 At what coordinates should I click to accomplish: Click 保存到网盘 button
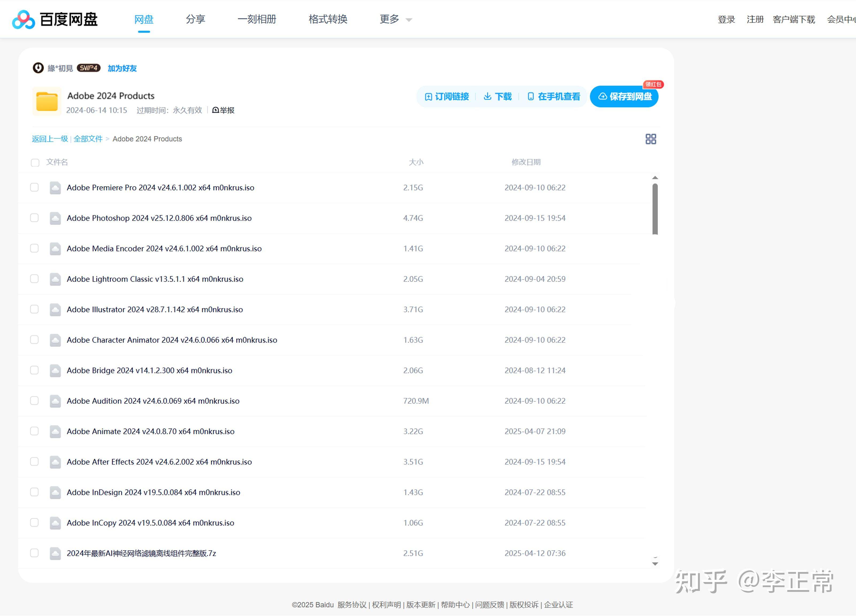tap(624, 97)
